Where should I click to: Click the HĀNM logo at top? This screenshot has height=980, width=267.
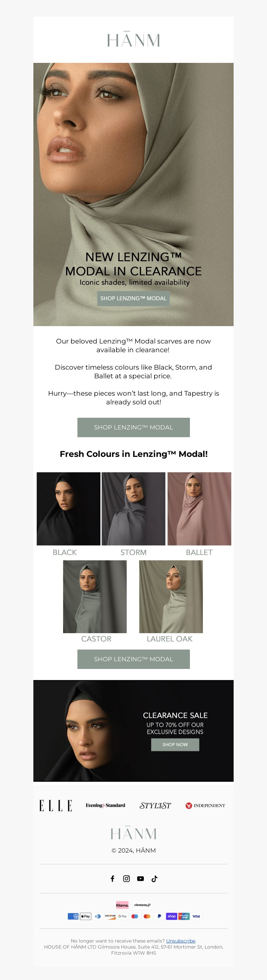(133, 39)
